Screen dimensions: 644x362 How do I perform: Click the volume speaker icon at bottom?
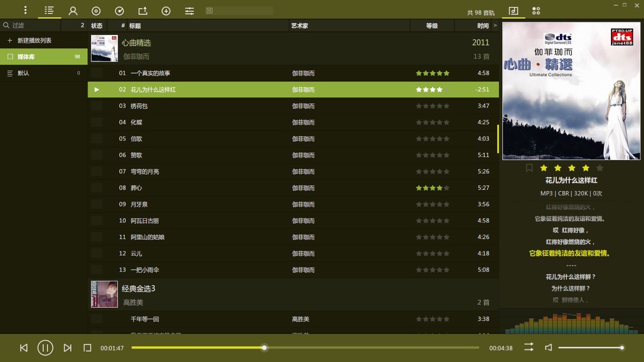point(548,347)
